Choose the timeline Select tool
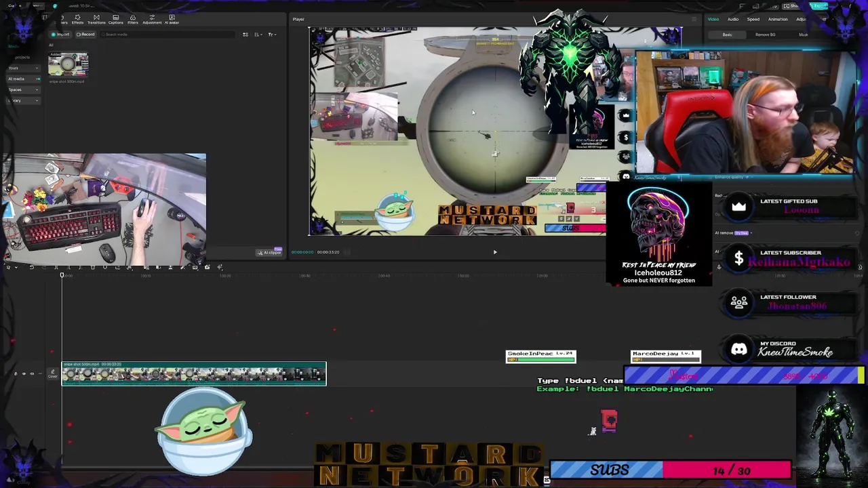Image resolution: width=868 pixels, height=488 pixels. pyautogui.click(x=8, y=267)
